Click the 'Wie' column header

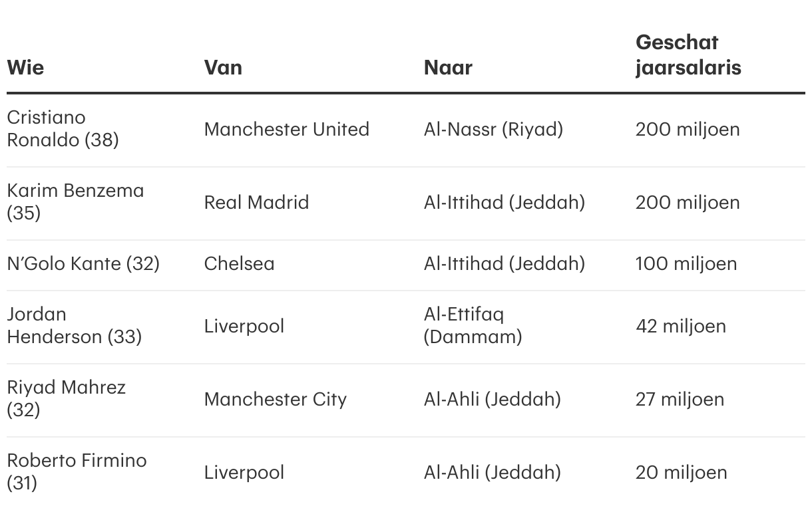coord(25,68)
